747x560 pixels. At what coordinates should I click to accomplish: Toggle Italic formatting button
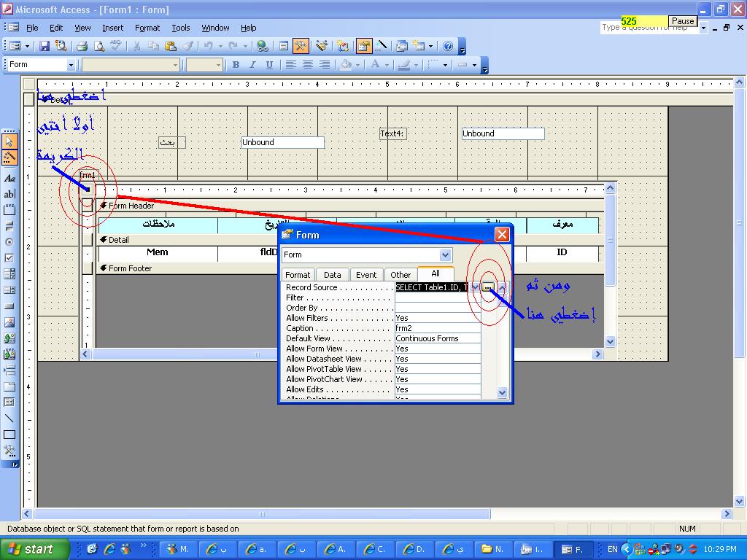click(252, 65)
